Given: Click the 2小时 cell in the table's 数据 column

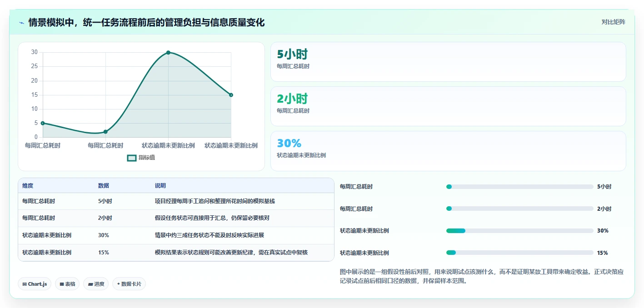Looking at the screenshot, I should tap(105, 218).
